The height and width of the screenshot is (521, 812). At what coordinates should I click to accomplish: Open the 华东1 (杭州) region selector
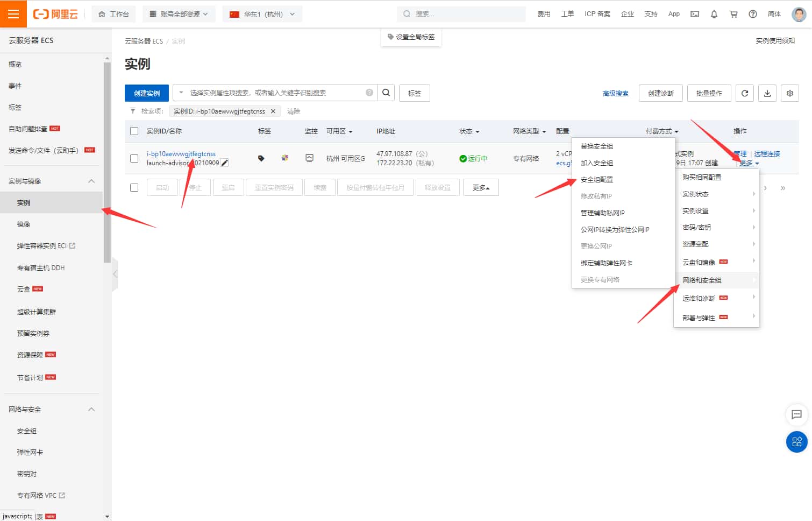click(262, 14)
